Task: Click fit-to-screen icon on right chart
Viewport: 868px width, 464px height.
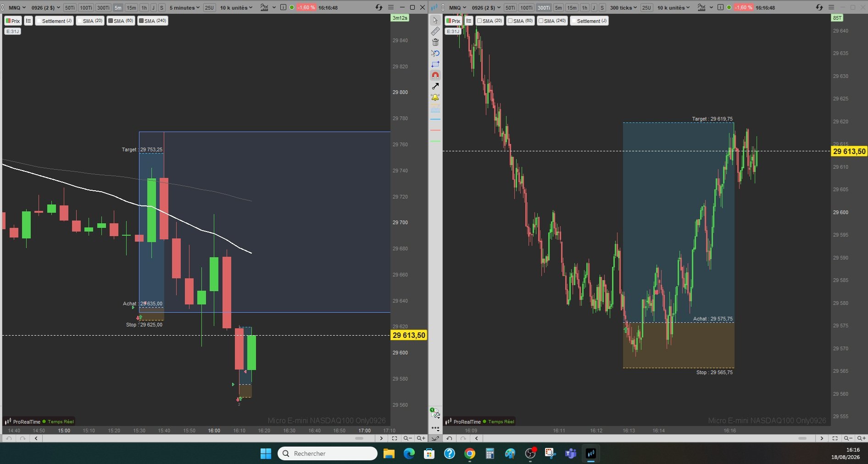Action: point(835,438)
